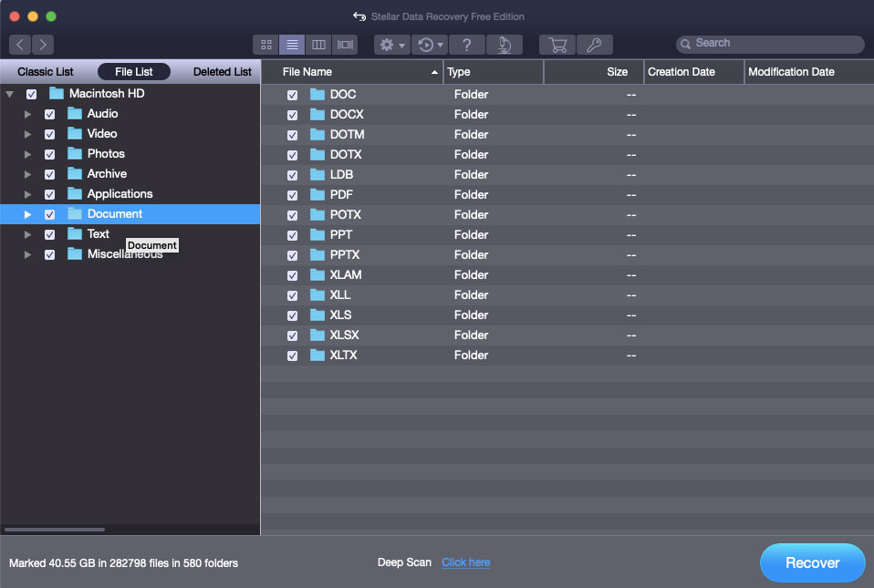Toggle the DOC folder checkbox
874x588 pixels.
click(x=292, y=95)
